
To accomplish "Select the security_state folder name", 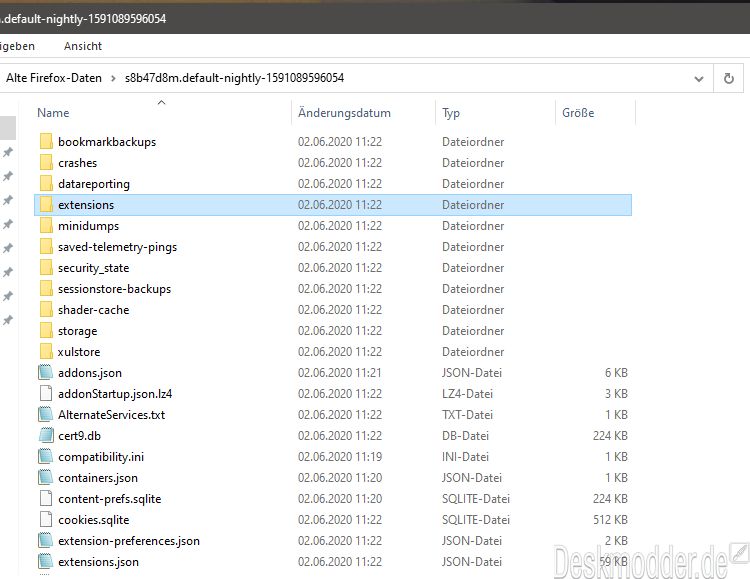I will pos(94,268).
